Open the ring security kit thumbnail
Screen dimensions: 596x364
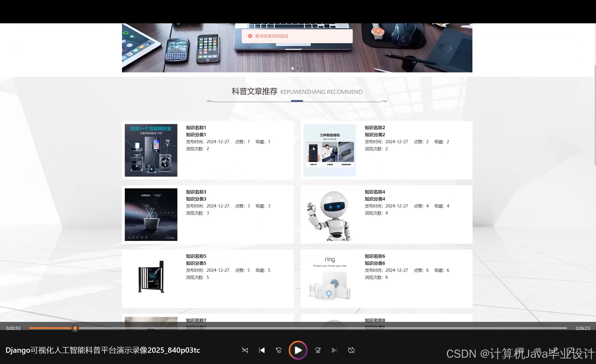330,279
